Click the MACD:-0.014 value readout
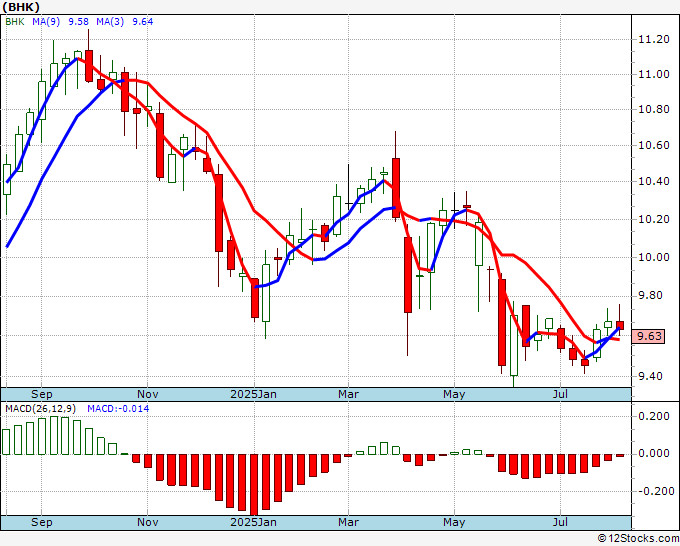This screenshot has width=680, height=546. [118, 409]
